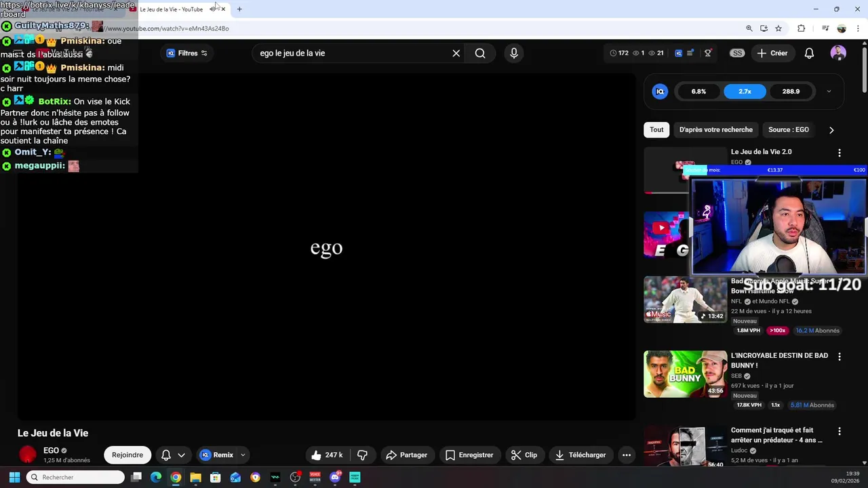Download video with Télécharger

click(580, 455)
